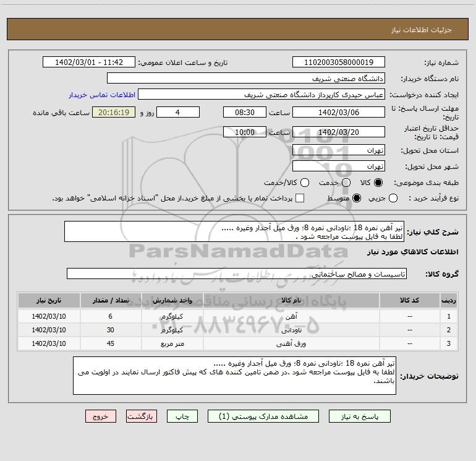476x461 pixels.
Task: Click the days remaining field 4
Action: click(x=178, y=112)
